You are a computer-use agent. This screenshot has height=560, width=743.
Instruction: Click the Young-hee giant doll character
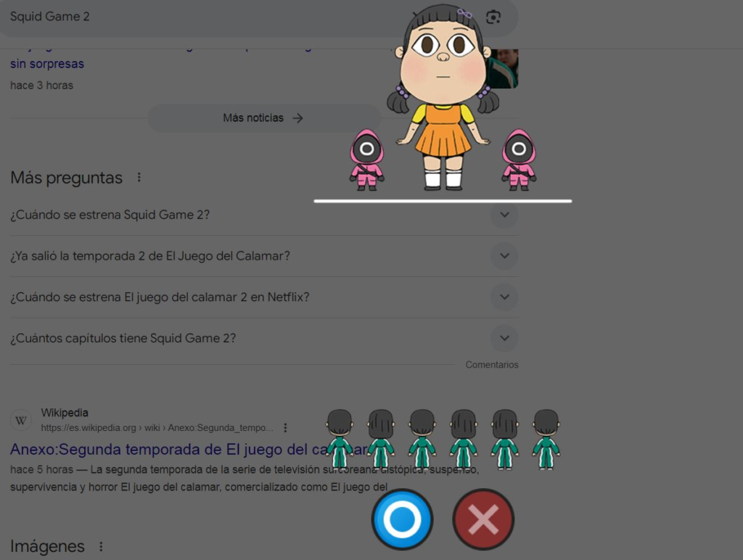click(443, 98)
